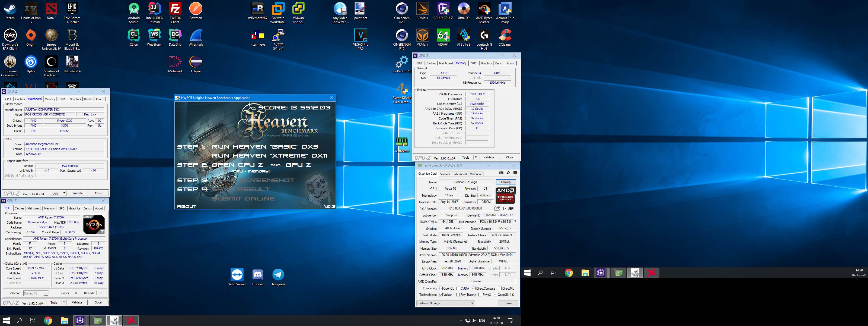Select the DataGrip desktop icon
The height and width of the screenshot is (326, 868).
pos(175,37)
